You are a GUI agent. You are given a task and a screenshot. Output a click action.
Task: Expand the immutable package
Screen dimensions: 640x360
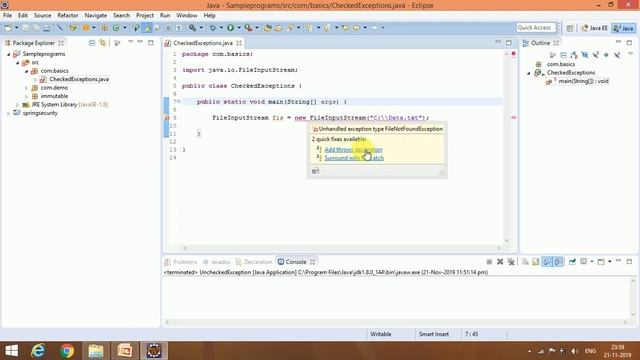click(x=27, y=96)
